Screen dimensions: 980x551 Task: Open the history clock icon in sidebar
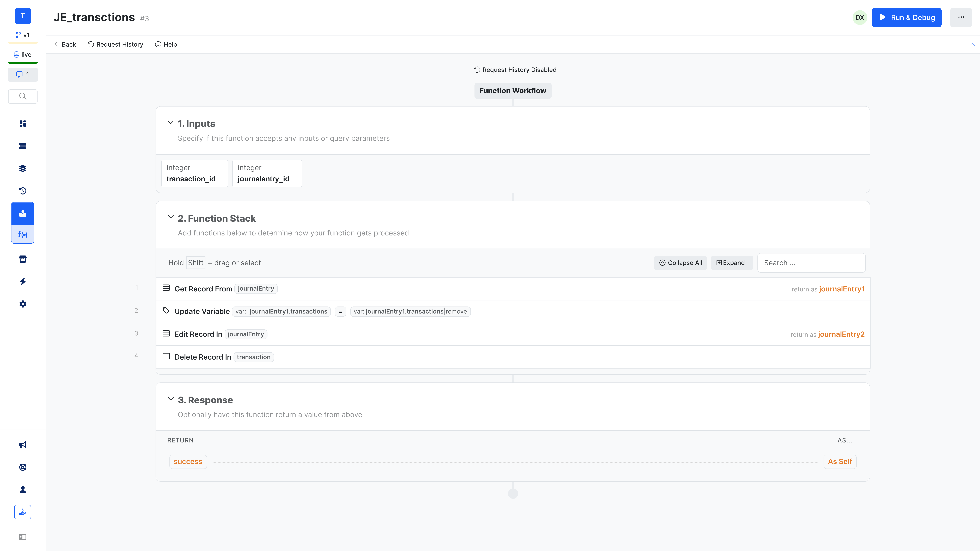point(23,191)
